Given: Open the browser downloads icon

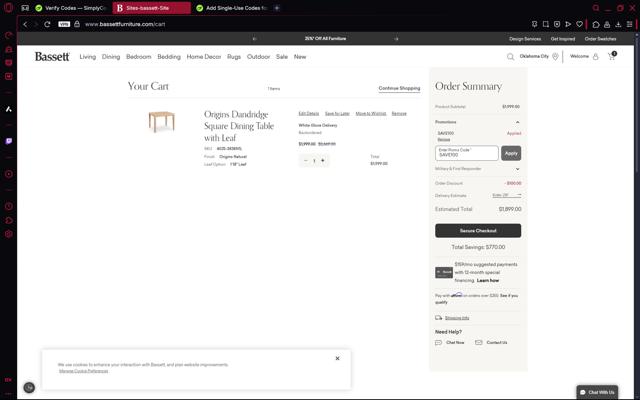Looking at the screenshot, I should point(618,24).
